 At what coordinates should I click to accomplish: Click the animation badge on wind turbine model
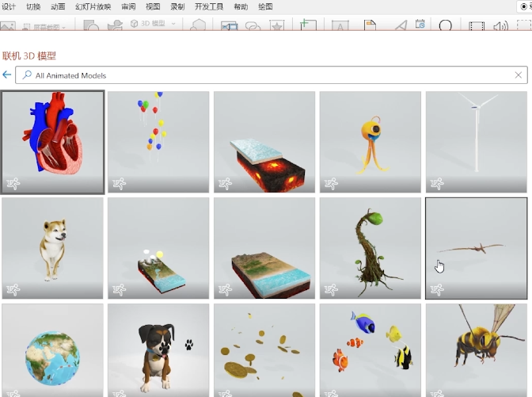(x=437, y=184)
